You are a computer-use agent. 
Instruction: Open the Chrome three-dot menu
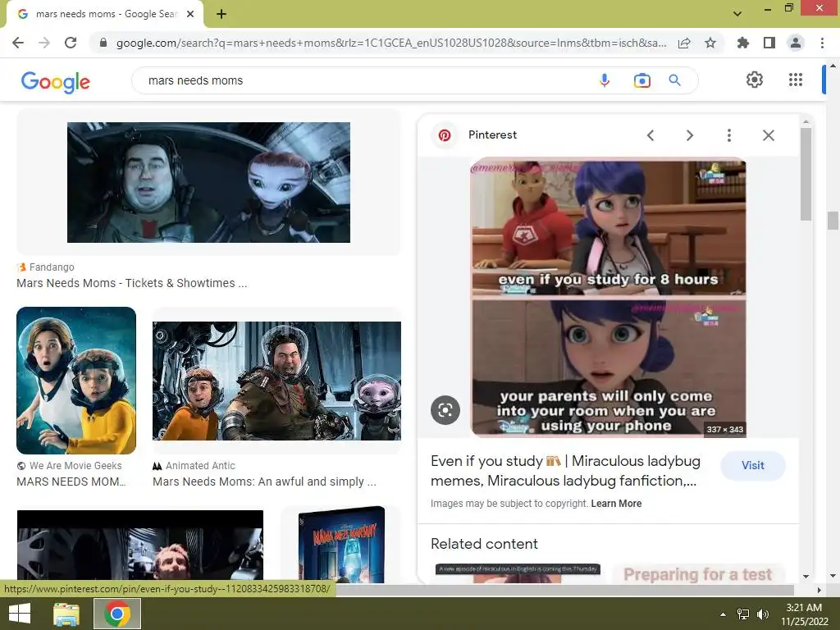[x=822, y=43]
